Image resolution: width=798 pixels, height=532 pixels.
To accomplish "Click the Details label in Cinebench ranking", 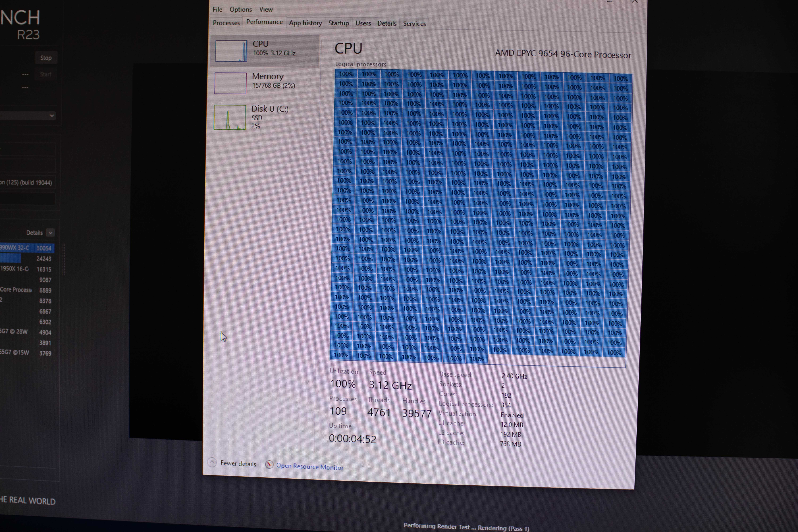I will click(34, 233).
